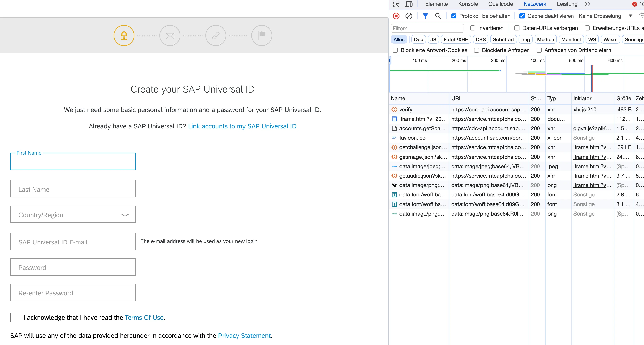Image resolution: width=644 pixels, height=345 pixels.
Task: Uncheck Protokoll beibehalten checkbox
Action: [x=454, y=16]
